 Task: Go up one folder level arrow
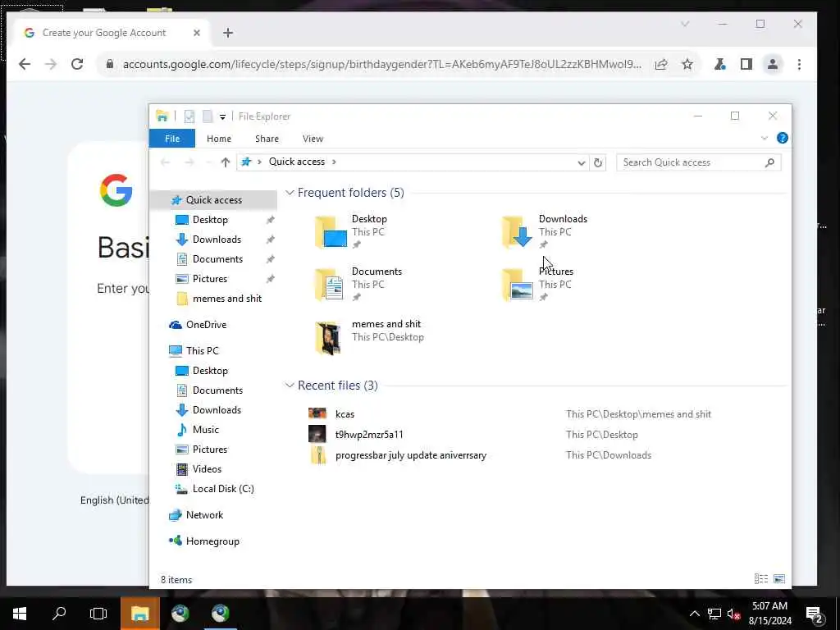tap(225, 162)
